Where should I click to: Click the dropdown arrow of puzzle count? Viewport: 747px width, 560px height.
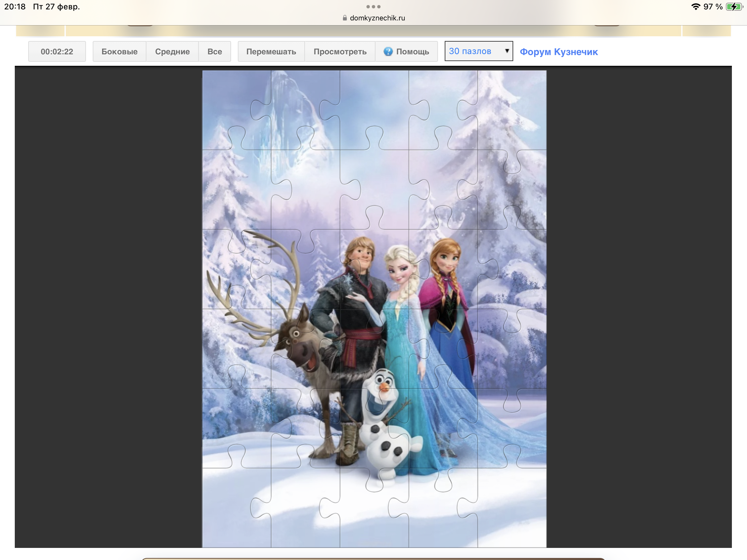tap(507, 51)
